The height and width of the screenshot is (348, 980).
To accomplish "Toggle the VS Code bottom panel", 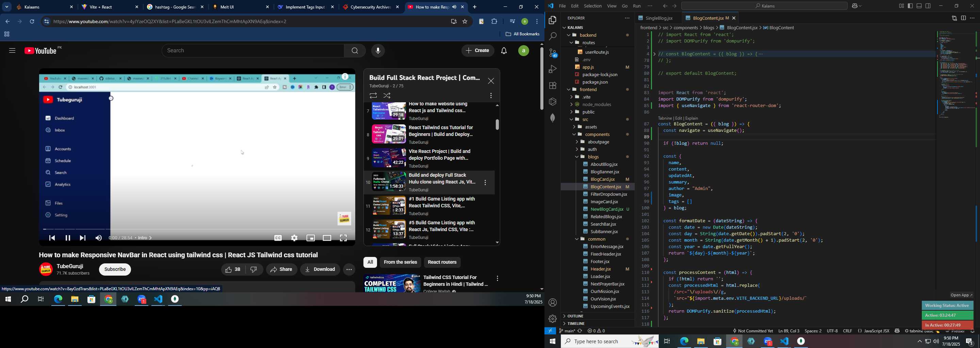I will point(919,6).
